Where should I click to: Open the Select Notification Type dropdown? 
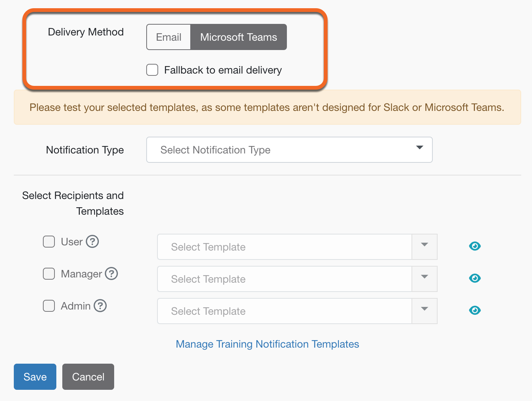289,150
